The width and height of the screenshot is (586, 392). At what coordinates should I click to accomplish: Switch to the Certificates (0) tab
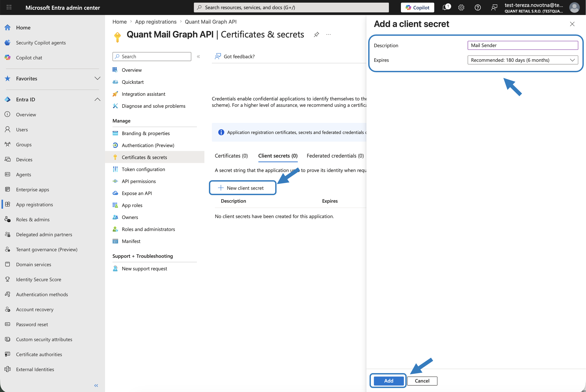[x=231, y=156]
